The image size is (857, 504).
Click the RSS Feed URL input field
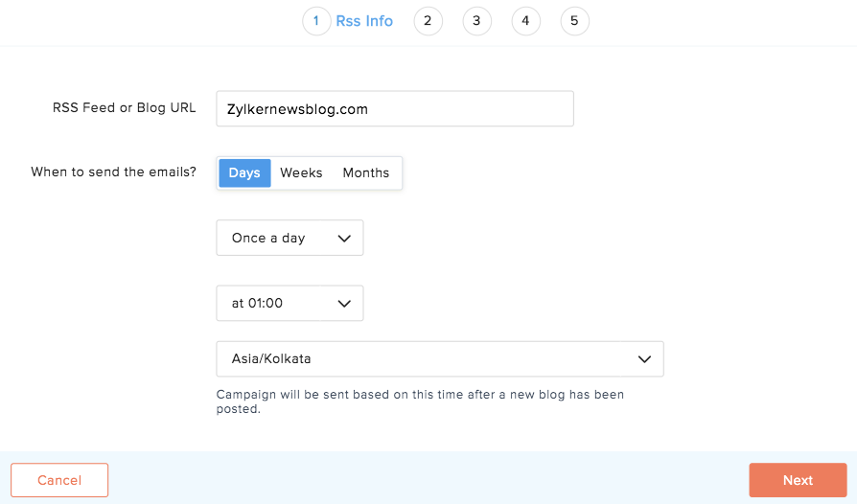point(394,109)
